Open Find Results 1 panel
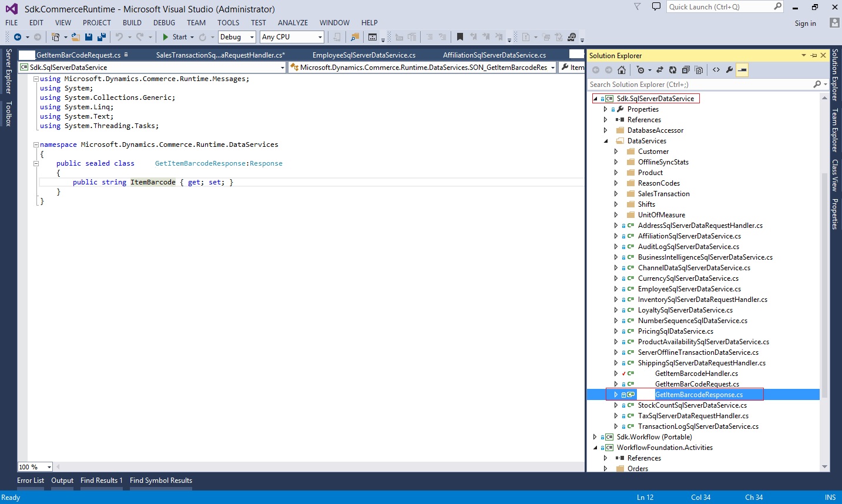Screen dimensions: 842x504 coord(102,481)
